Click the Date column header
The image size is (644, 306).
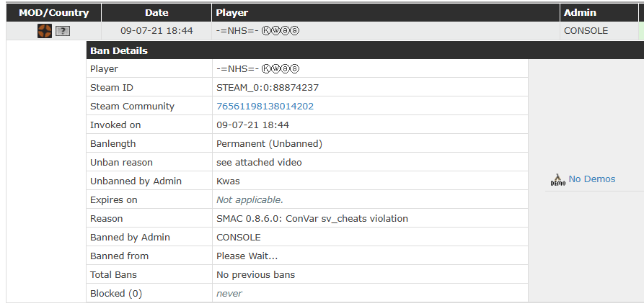point(156,12)
